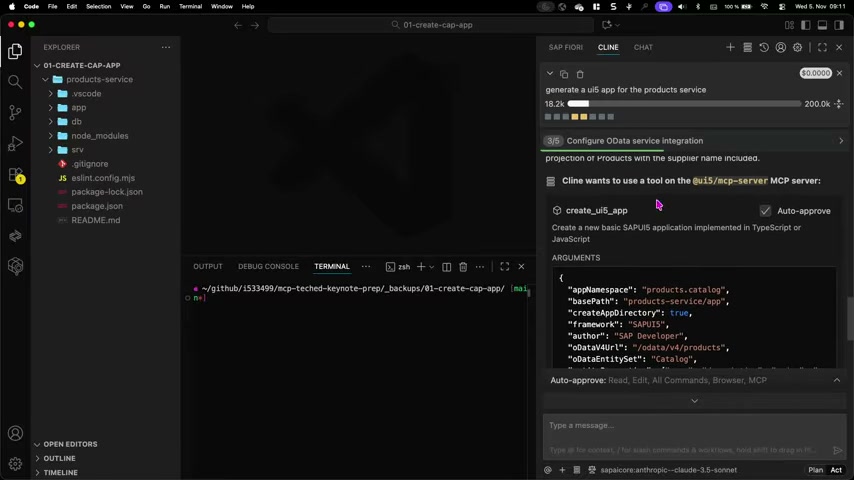The height and width of the screenshot is (480, 854).
Task: Open the Selection menu
Action: 99,7
